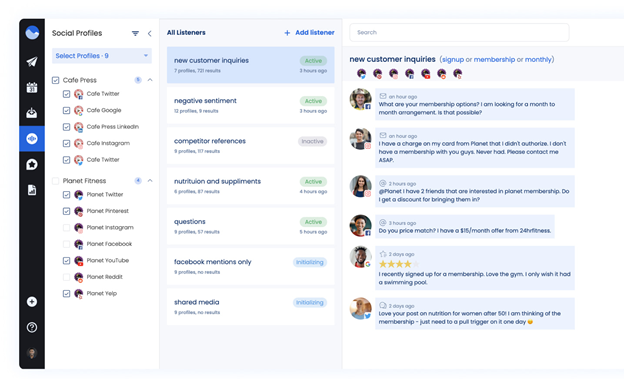Collapse the Planet Fitness group chevron
624x379 pixels.
(150, 181)
